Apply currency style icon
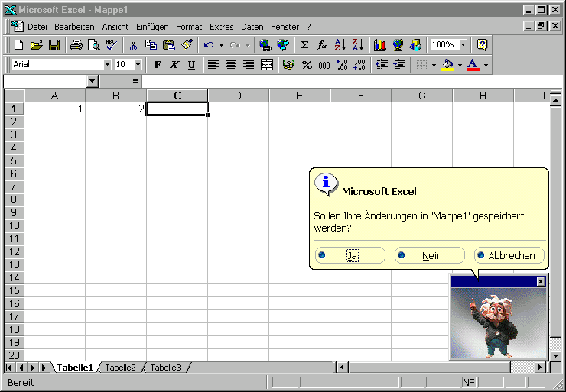 point(288,65)
